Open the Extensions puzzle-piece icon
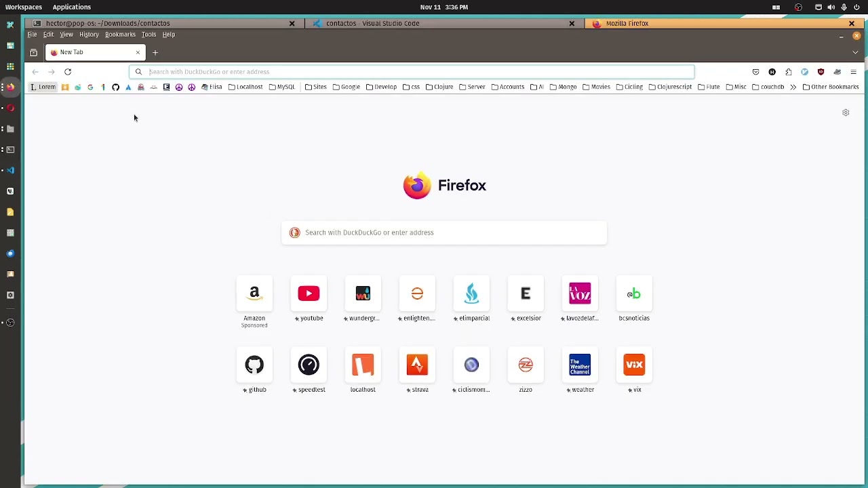 click(x=788, y=72)
